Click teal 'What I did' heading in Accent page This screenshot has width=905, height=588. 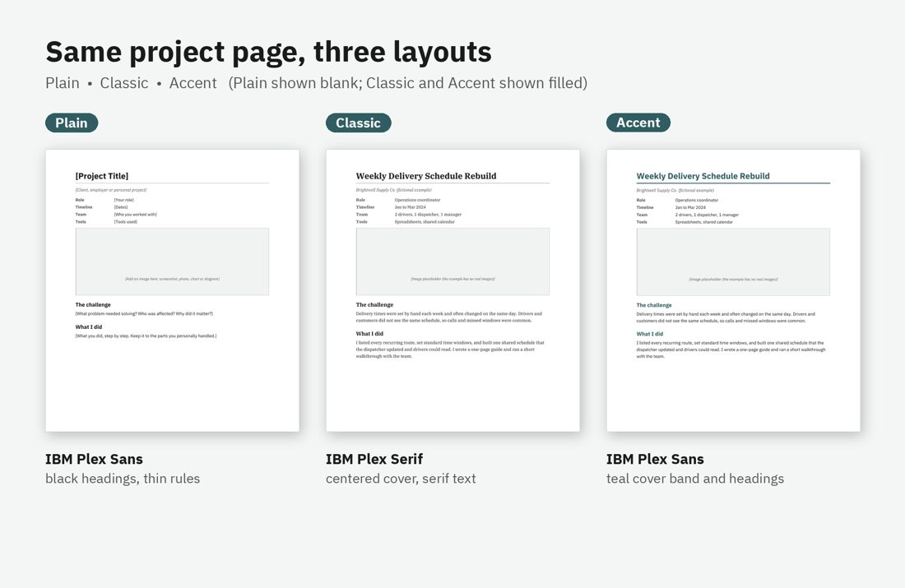[650, 334]
